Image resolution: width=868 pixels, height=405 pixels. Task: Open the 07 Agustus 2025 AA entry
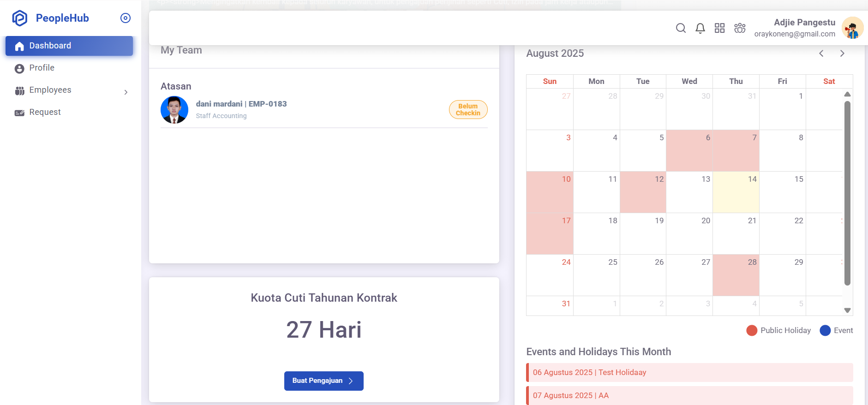tap(689, 395)
